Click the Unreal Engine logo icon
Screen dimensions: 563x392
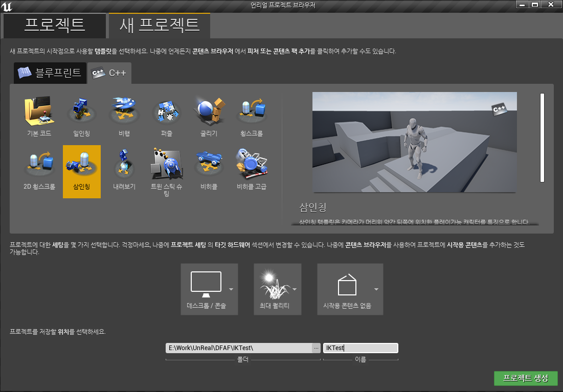point(7,6)
